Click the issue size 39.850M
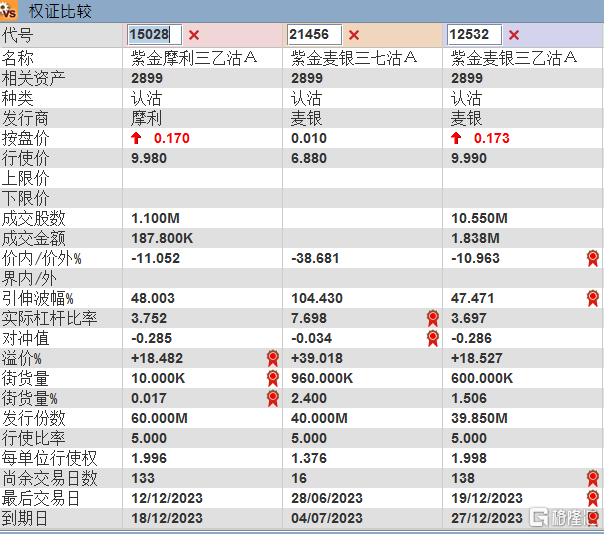Viewport: 604px width, 534px height. (479, 419)
